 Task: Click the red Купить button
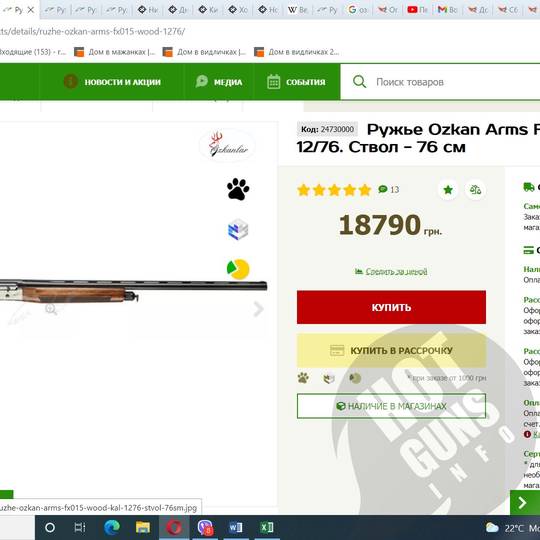pos(391,307)
